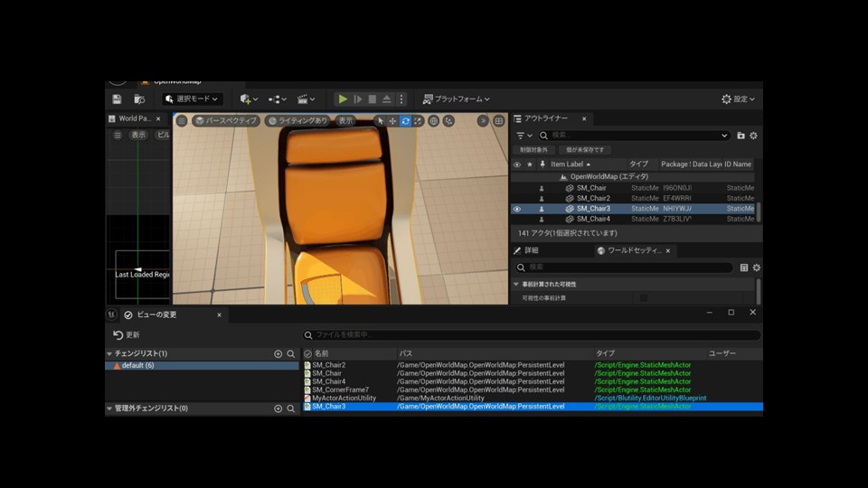
Task: Toggle the 可視性の事前計算 checkbox
Action: click(644, 298)
